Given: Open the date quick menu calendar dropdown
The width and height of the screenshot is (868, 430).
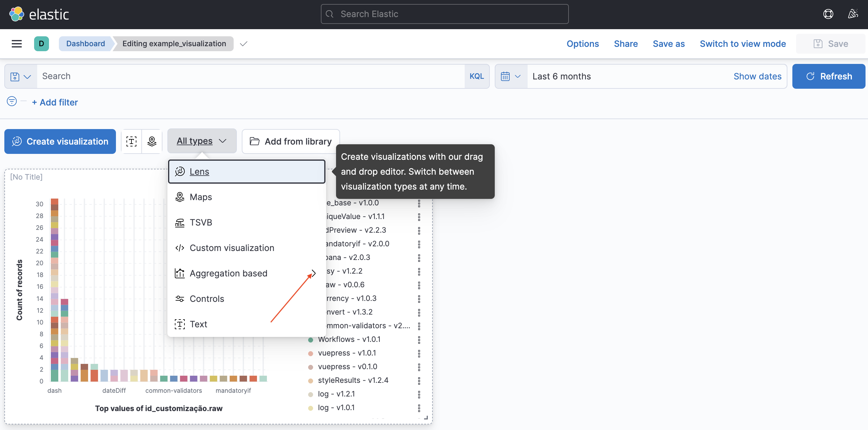Looking at the screenshot, I should (x=511, y=77).
